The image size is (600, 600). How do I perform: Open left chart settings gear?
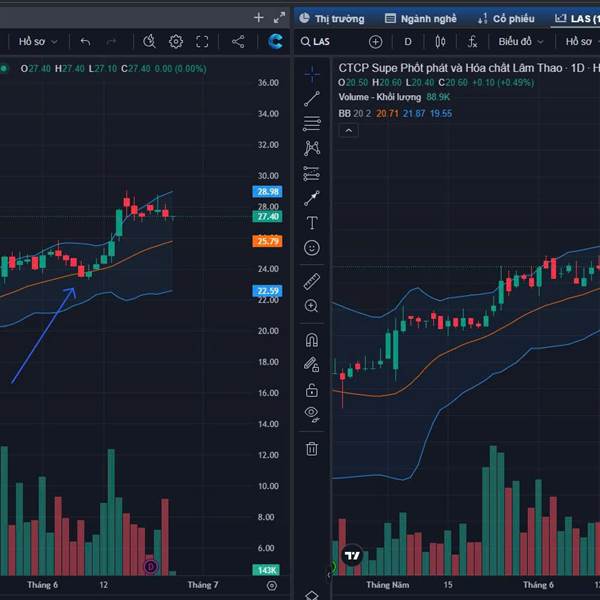pos(176,41)
